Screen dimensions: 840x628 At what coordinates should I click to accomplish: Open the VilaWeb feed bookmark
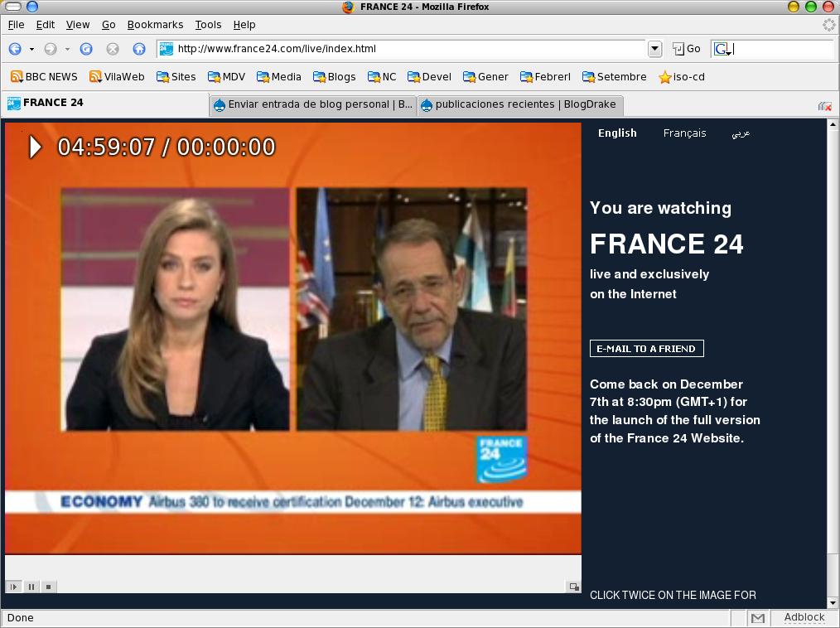point(117,76)
